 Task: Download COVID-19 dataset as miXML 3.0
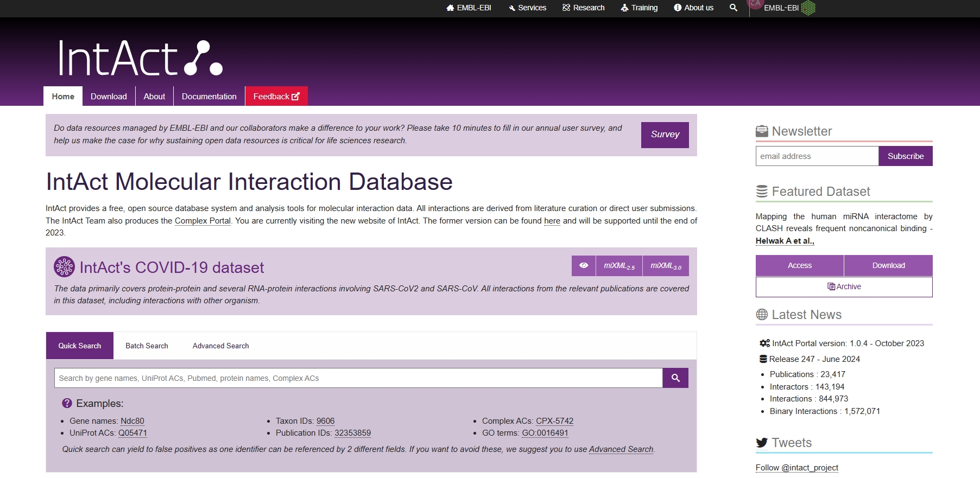coord(666,266)
